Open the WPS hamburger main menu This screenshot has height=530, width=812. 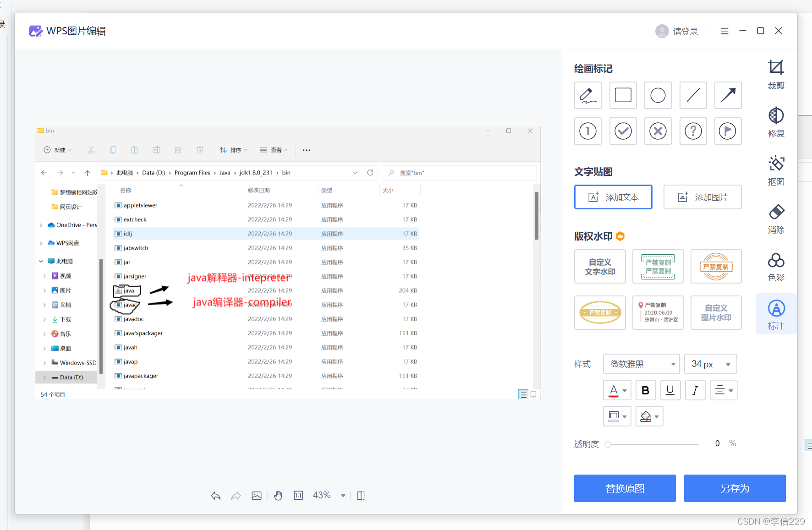(724, 31)
